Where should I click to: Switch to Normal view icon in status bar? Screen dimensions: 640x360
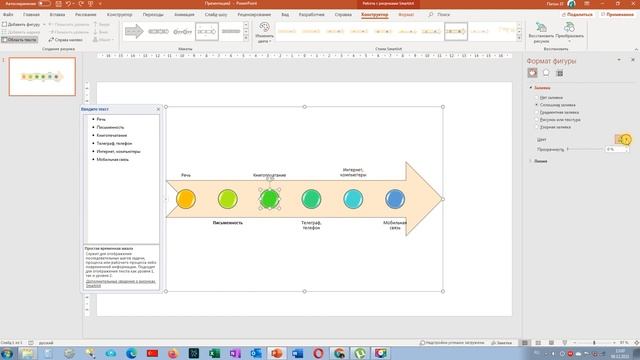[525, 343]
